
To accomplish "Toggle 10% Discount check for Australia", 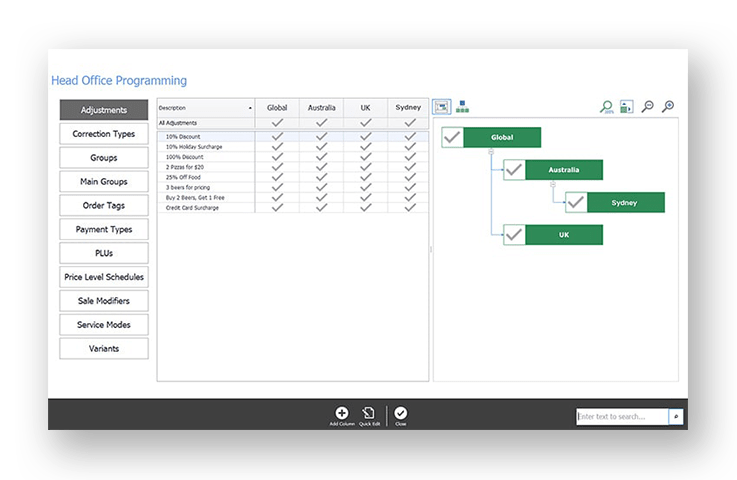I will coord(321,136).
